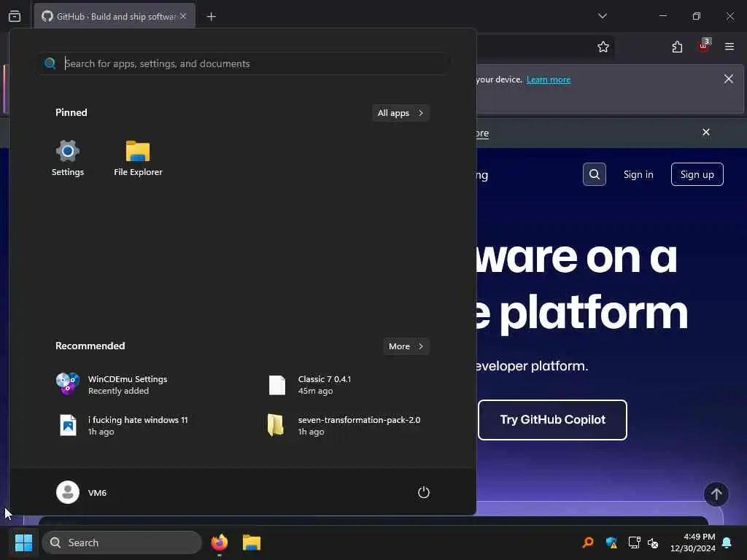747x560 pixels.
Task: Open the 'i fucking hate windows 11' image
Action: pyautogui.click(x=123, y=425)
